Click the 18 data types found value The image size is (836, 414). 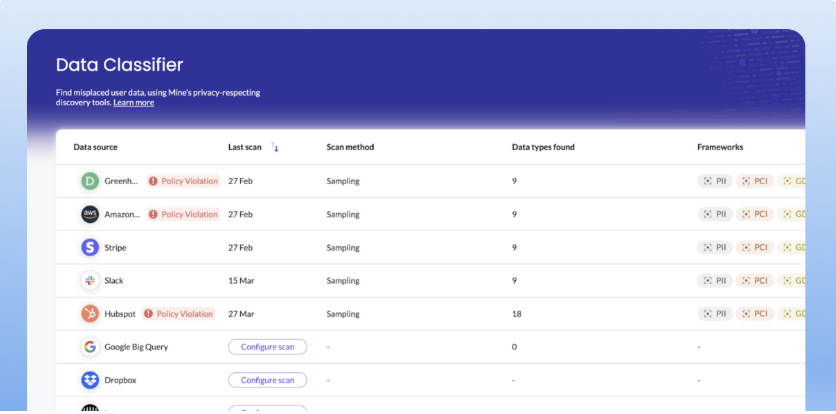pyautogui.click(x=517, y=314)
